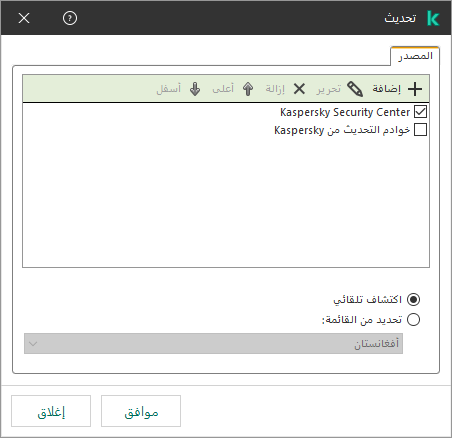The height and width of the screenshot is (438, 452).
Task: Click the إزالة toolbar label
Action: click(x=275, y=89)
